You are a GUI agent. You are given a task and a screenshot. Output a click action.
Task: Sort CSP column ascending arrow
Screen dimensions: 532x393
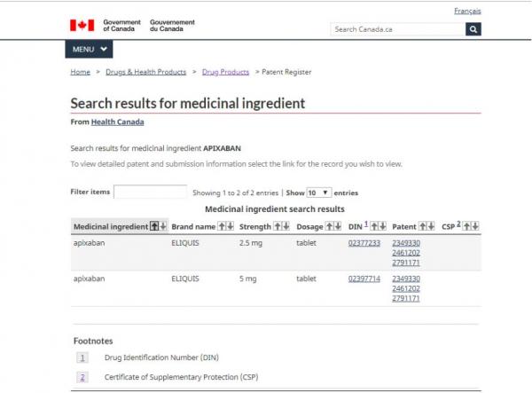point(467,226)
